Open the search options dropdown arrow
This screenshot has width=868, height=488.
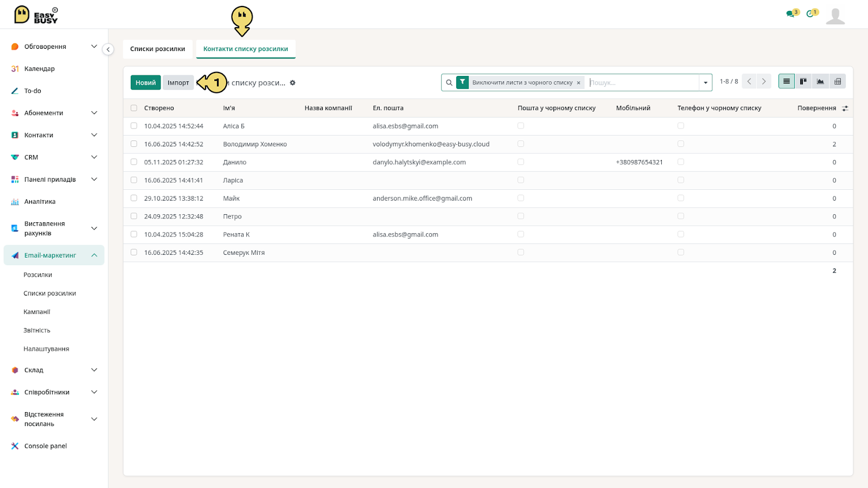click(705, 83)
